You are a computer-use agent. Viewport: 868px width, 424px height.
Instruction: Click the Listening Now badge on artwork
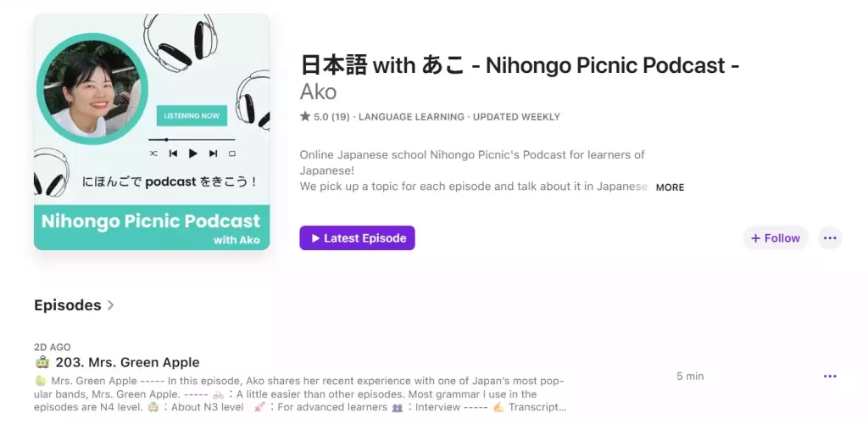coord(192,115)
